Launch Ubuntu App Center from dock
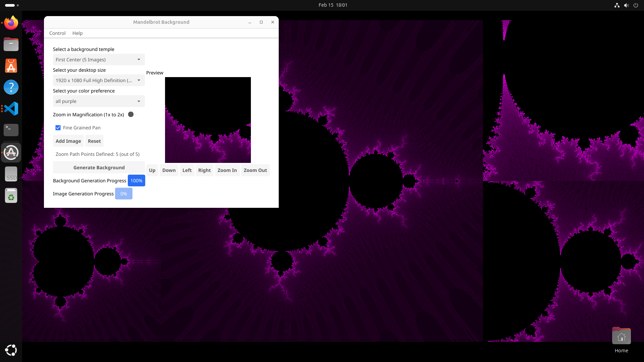The height and width of the screenshot is (362, 644). click(x=11, y=66)
